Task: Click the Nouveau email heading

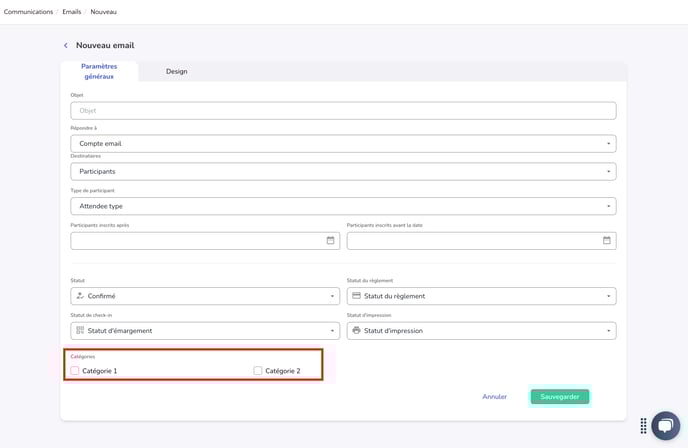Action: 105,45
